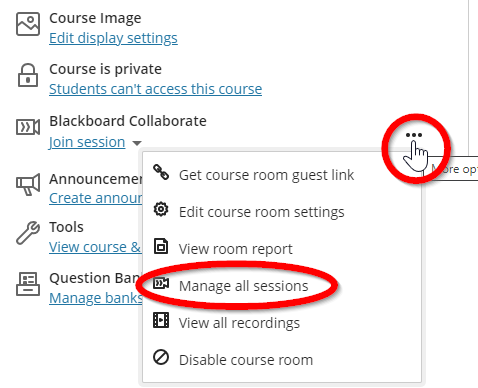Click the film strip recordings icon
Viewport: 478px width, 388px height.
(161, 320)
